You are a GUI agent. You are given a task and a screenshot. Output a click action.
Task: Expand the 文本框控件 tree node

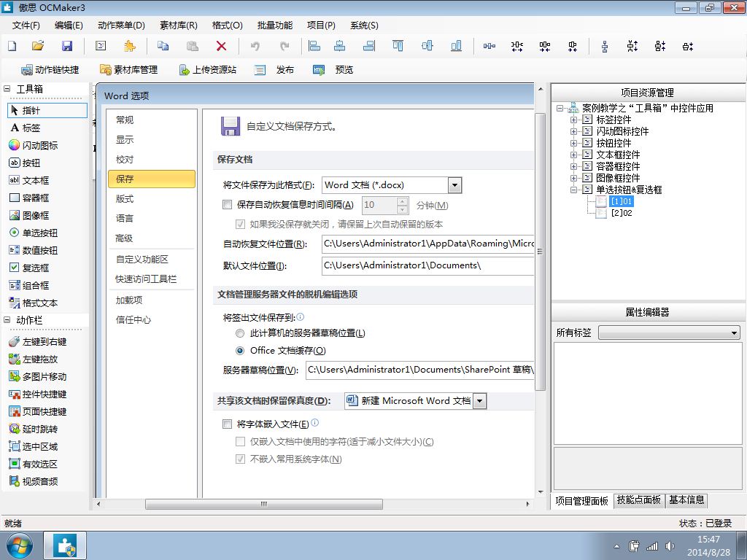pos(573,155)
